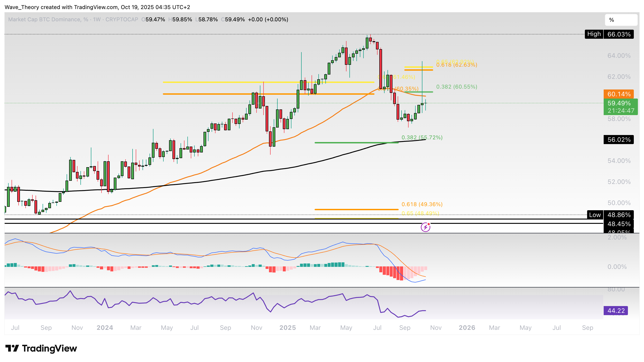Select the 0.618 (49.36%) Fibonacci label

(x=422, y=204)
